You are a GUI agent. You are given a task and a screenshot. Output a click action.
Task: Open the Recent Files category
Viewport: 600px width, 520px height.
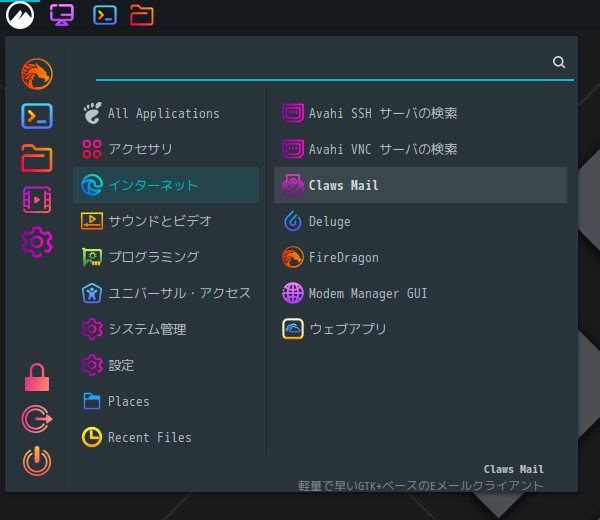(x=166, y=437)
